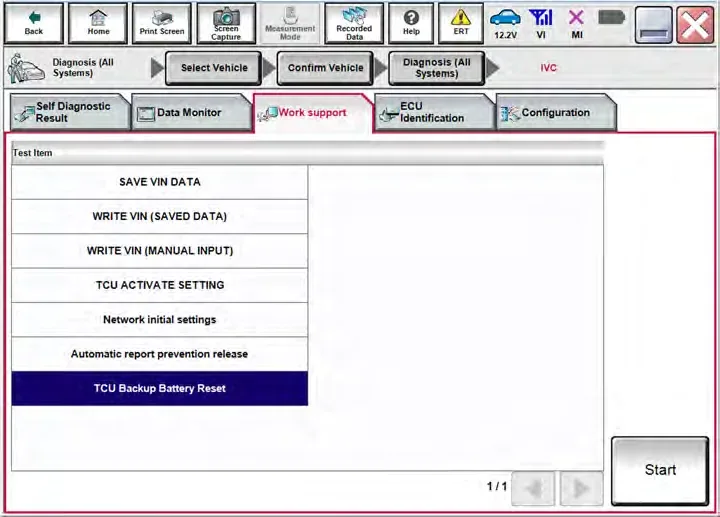720x517 pixels.
Task: Check the 12.2V vehicle battery indicator
Action: pyautogui.click(x=505, y=24)
